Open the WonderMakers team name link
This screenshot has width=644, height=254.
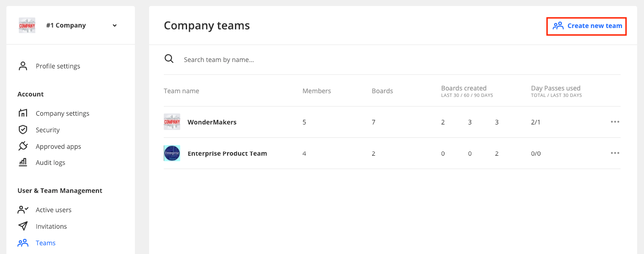point(212,122)
